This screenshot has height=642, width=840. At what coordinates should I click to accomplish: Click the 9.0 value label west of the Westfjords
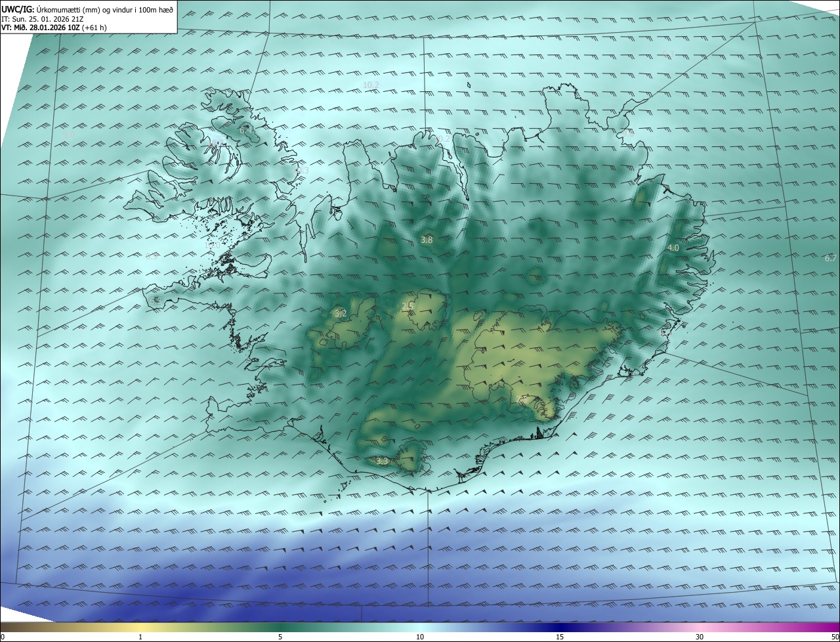(x=69, y=135)
